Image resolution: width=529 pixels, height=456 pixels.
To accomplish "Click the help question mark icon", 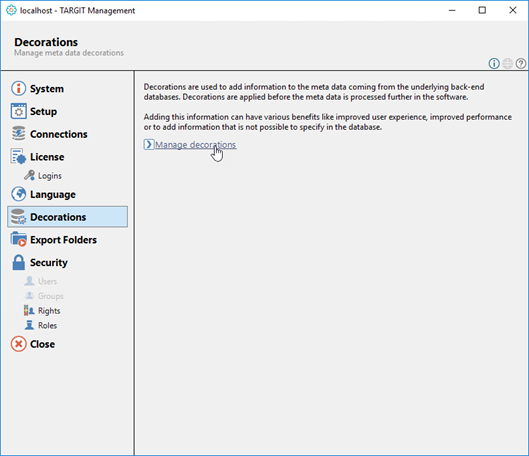I will 521,63.
